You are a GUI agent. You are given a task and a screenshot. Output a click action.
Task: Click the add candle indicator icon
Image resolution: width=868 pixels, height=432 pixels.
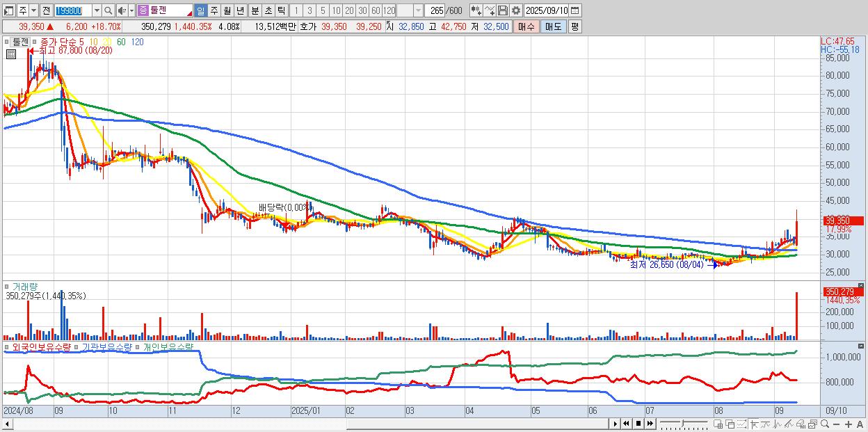[476, 10]
